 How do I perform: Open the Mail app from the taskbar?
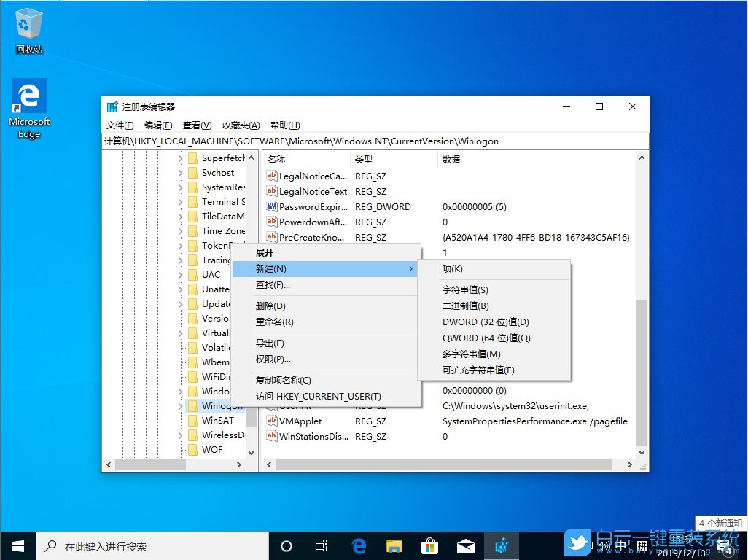coord(466,545)
